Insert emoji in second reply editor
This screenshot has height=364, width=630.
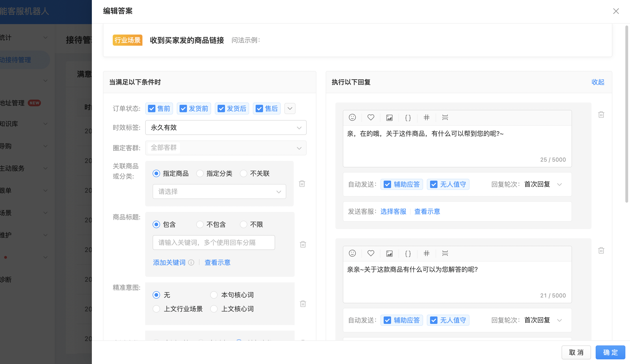(x=352, y=253)
